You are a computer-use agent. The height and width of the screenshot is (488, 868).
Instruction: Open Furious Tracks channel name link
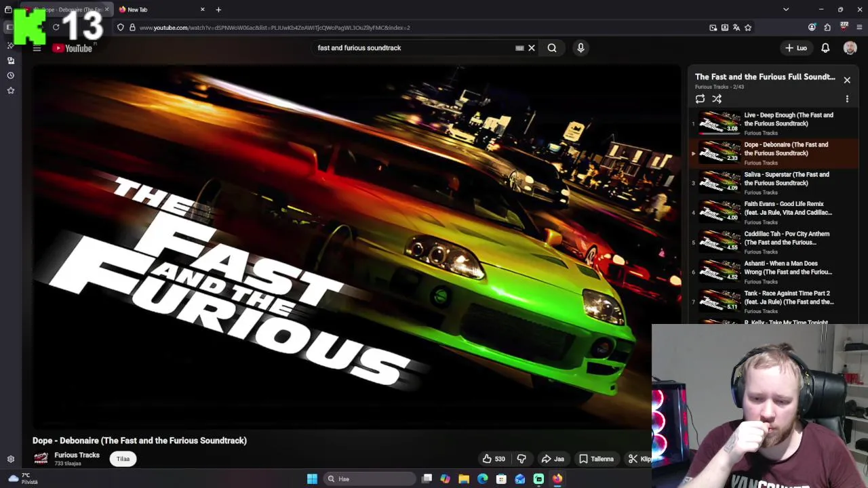tap(77, 455)
